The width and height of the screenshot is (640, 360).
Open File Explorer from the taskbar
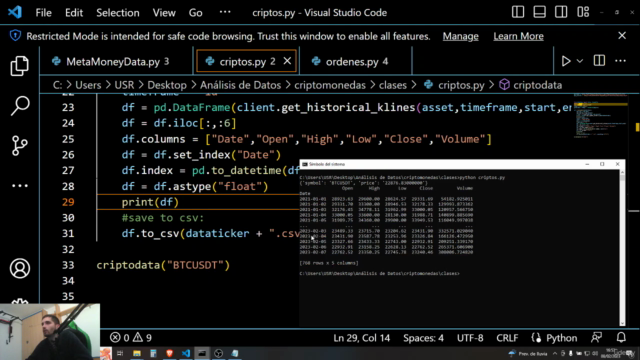point(137,353)
